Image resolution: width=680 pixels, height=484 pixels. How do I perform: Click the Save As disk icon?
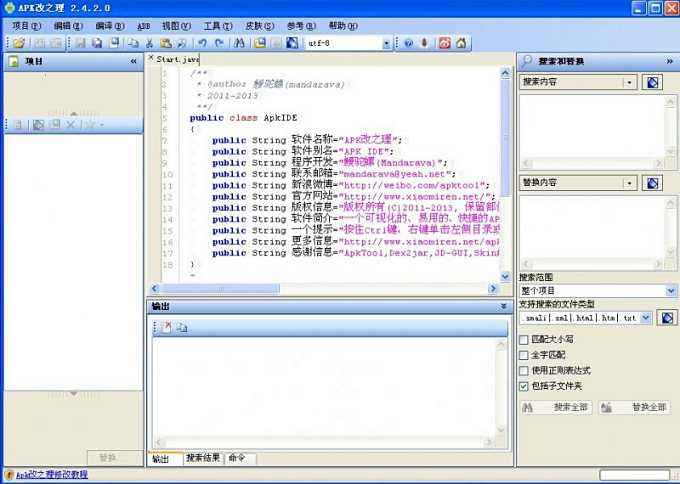tap(114, 43)
